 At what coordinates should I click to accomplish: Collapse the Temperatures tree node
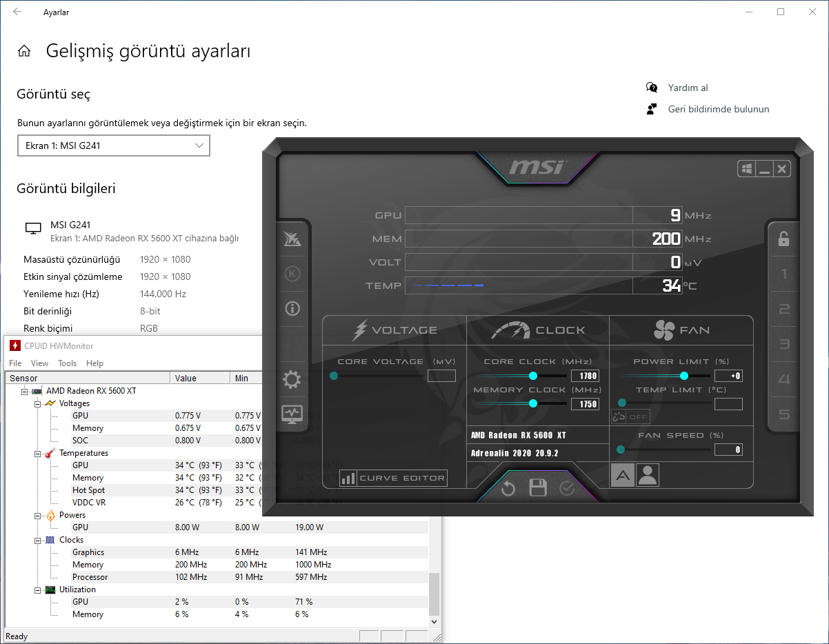click(x=38, y=453)
